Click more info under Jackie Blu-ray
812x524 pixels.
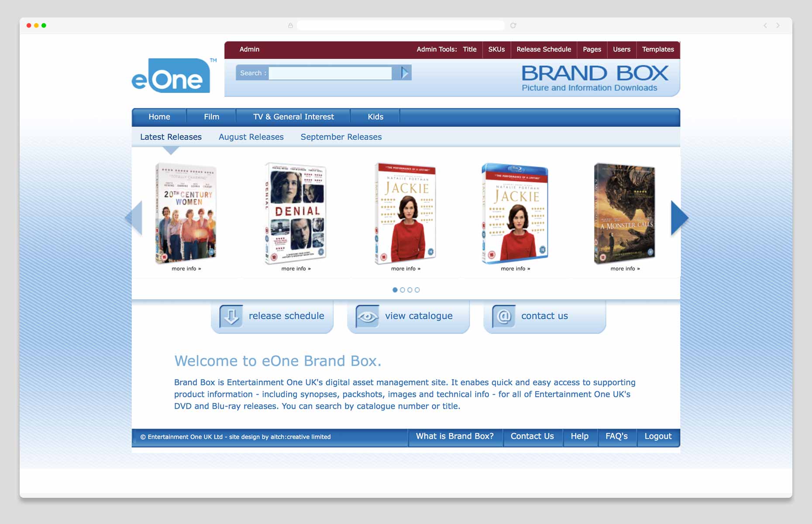click(516, 269)
